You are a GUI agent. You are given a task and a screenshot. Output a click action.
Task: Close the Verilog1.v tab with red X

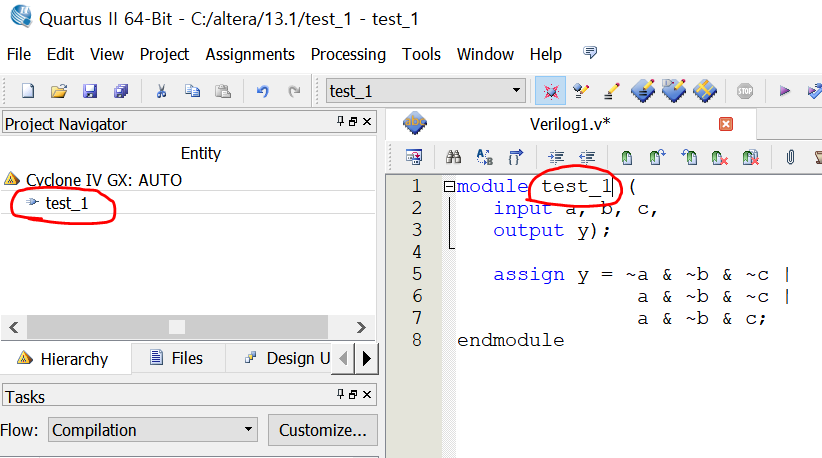click(726, 124)
